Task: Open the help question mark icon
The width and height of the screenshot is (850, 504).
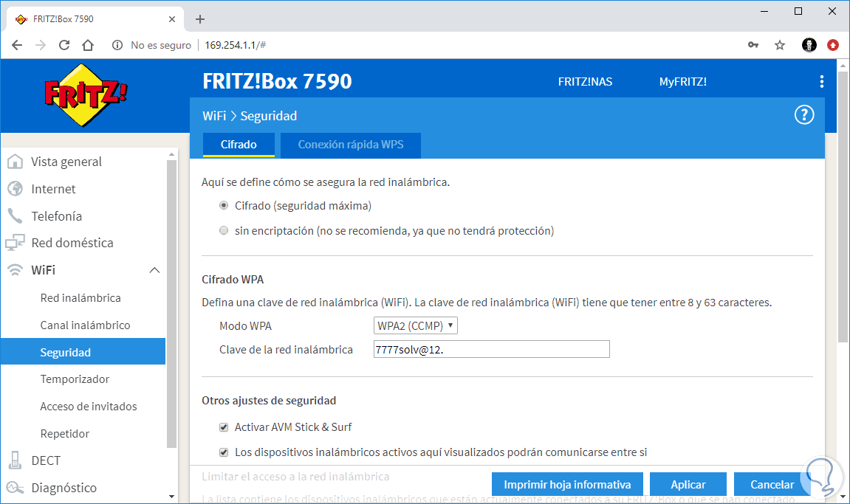Action: click(804, 115)
